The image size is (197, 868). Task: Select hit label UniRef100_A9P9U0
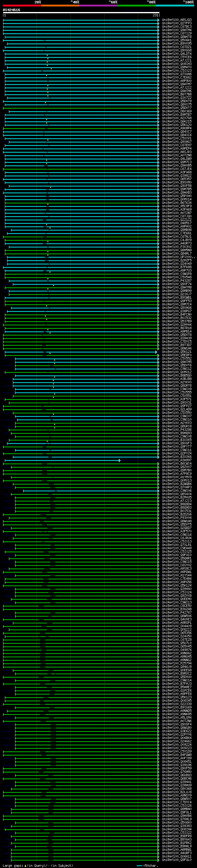177,81
